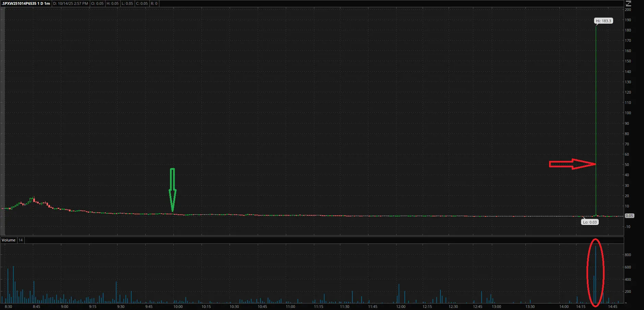Click the tall green spike candle wick

pyautogui.click(x=596, y=103)
